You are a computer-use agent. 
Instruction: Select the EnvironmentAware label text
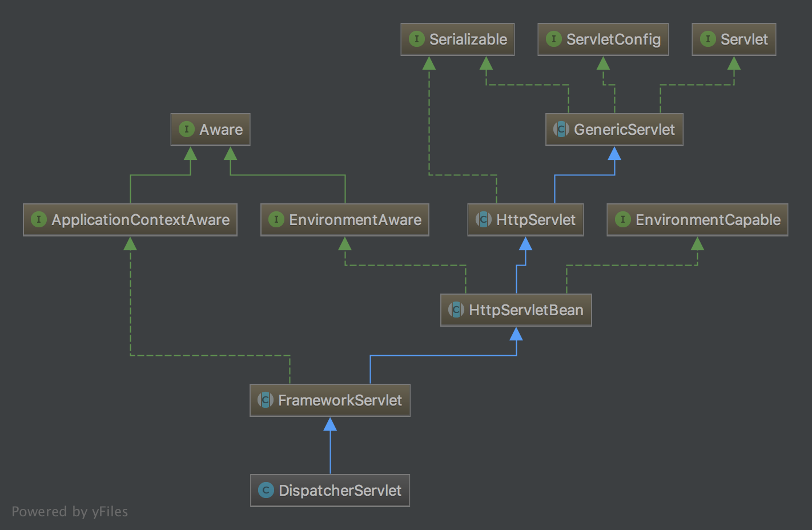pos(355,220)
